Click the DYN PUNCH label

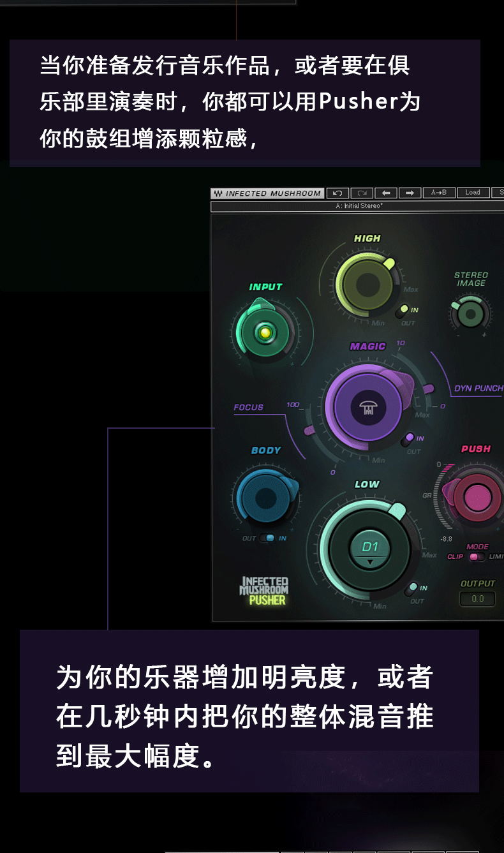pos(478,388)
